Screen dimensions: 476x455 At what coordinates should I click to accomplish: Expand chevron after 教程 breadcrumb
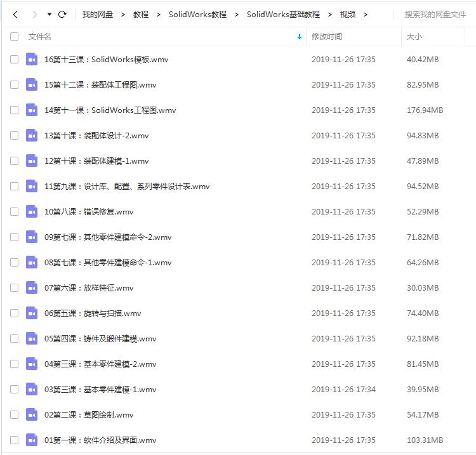pyautogui.click(x=159, y=14)
